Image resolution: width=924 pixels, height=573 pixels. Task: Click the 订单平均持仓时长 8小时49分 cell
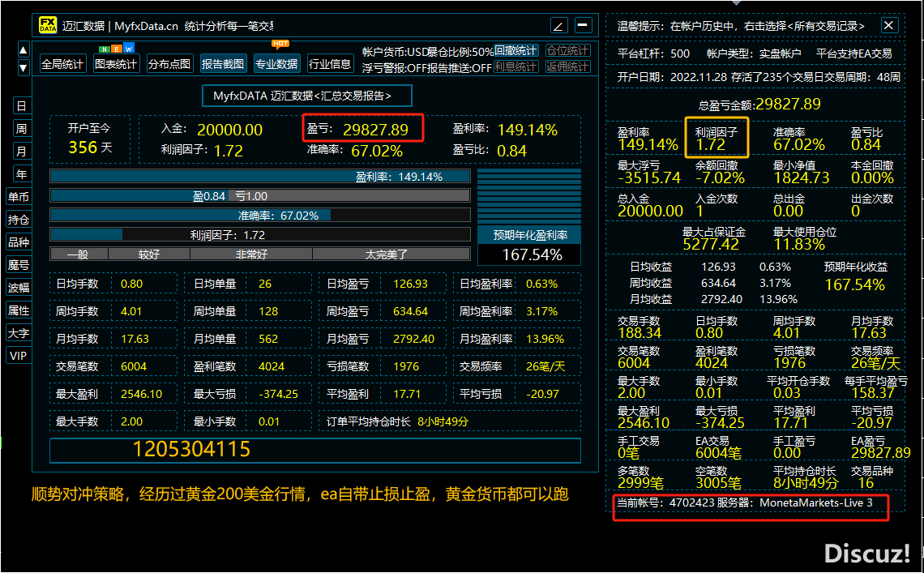[450, 421]
